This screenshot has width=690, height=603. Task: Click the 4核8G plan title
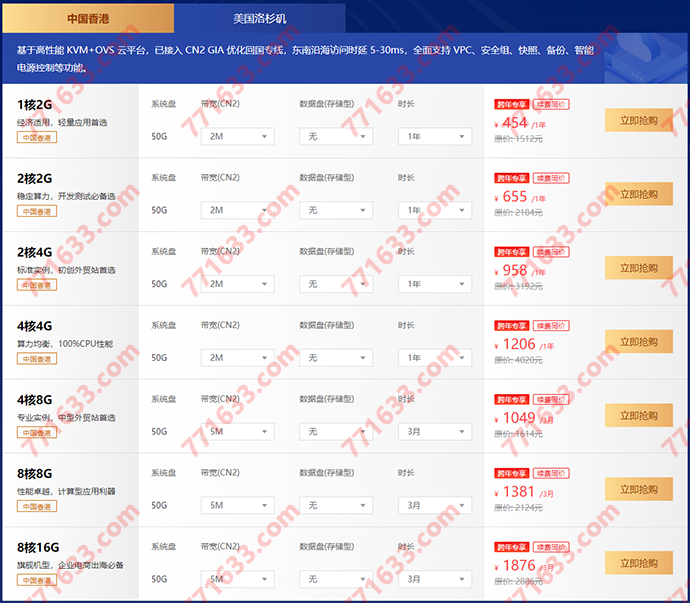(34, 400)
